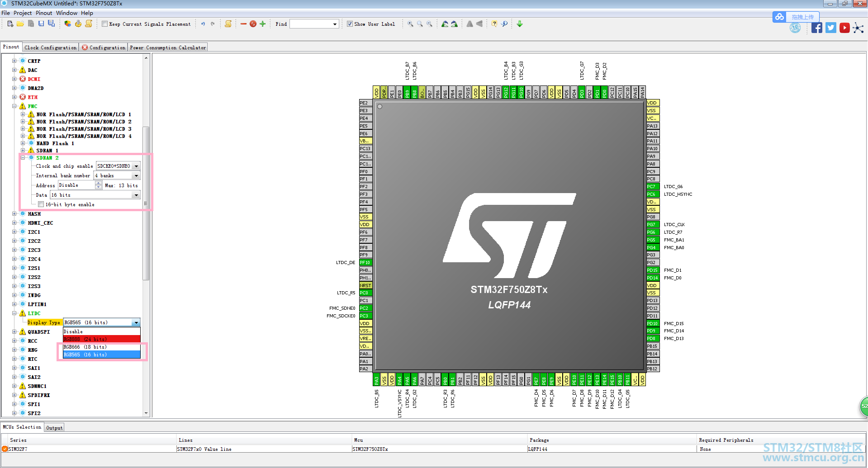Click the New Project toolbar icon
This screenshot has width=868, height=468.
click(x=10, y=24)
